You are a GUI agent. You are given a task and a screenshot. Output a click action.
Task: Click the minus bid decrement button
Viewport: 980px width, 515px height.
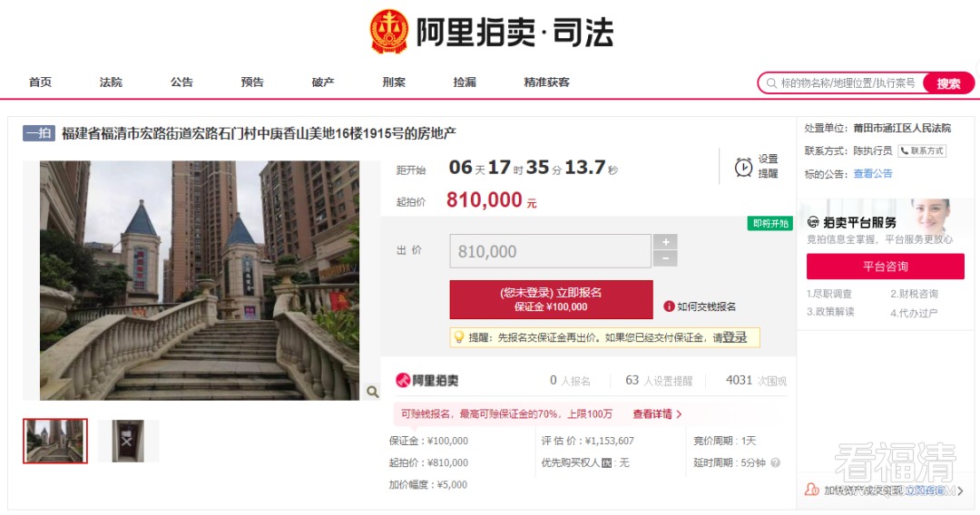pyautogui.click(x=665, y=258)
